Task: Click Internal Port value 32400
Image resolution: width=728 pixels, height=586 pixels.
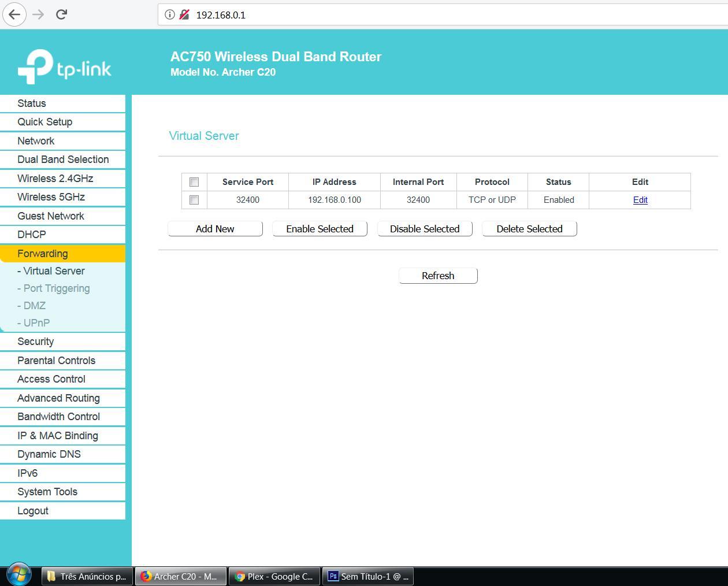Action: tap(418, 200)
